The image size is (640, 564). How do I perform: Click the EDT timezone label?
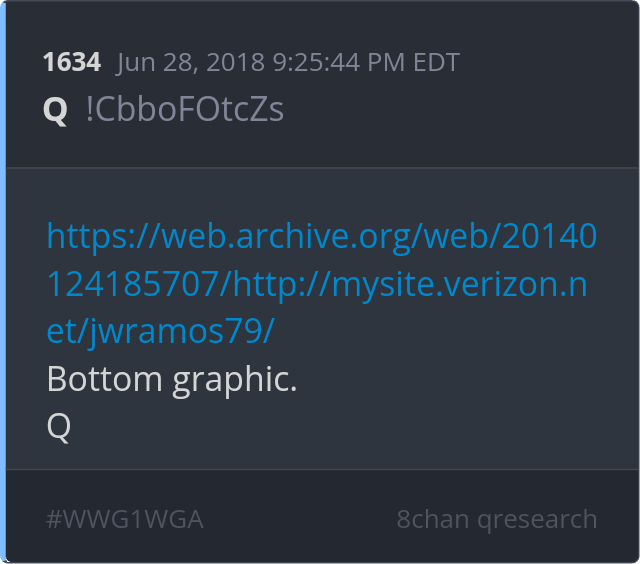(437, 62)
